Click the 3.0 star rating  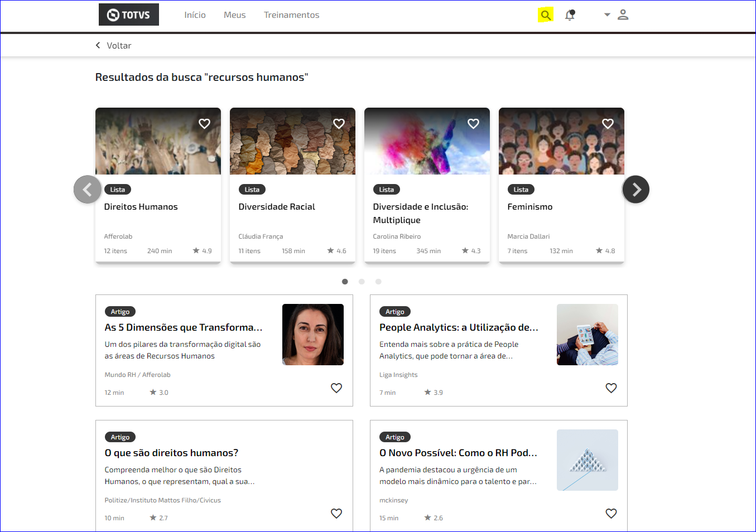pos(158,393)
